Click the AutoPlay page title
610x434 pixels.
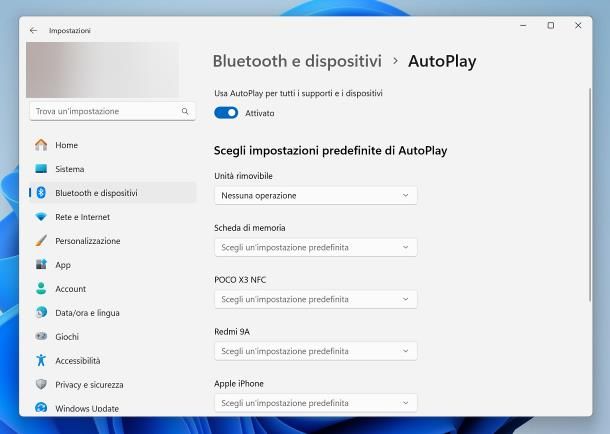[x=442, y=61]
